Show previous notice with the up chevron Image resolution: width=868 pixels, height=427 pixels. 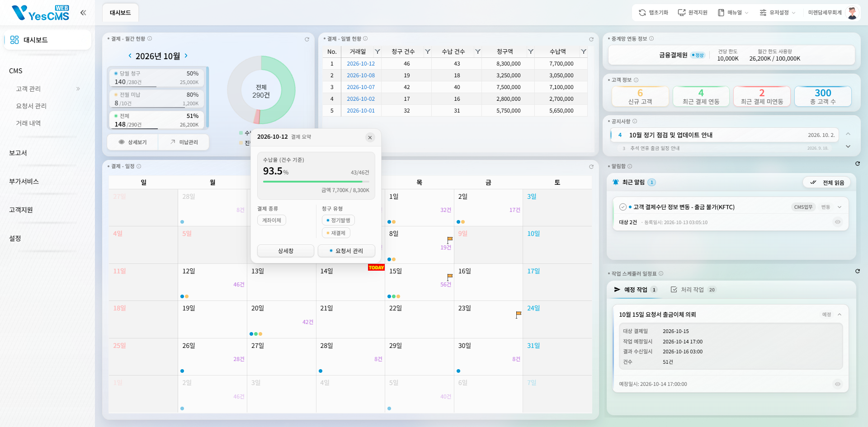(848, 134)
